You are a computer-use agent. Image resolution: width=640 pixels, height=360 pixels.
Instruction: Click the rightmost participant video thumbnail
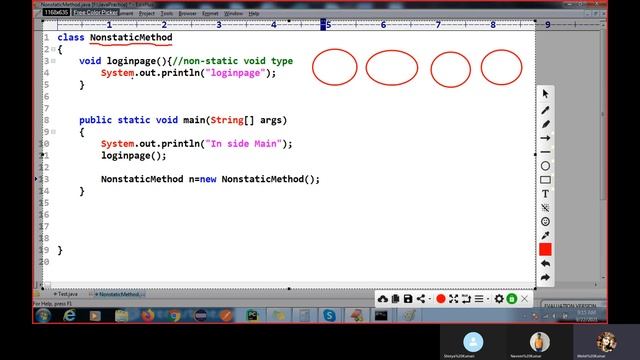607,342
